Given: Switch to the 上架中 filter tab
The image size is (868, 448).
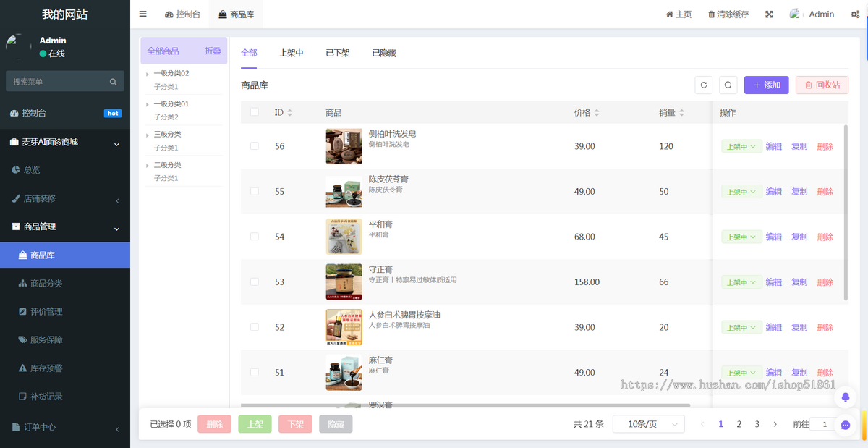Looking at the screenshot, I should point(292,53).
